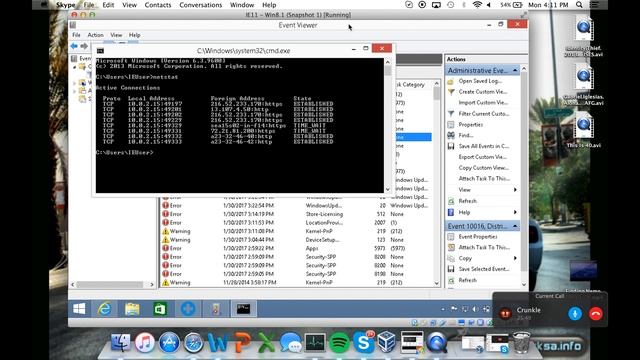Open QuickTime Player from the Dock
Screen dimensions: 640x360
[436, 342]
